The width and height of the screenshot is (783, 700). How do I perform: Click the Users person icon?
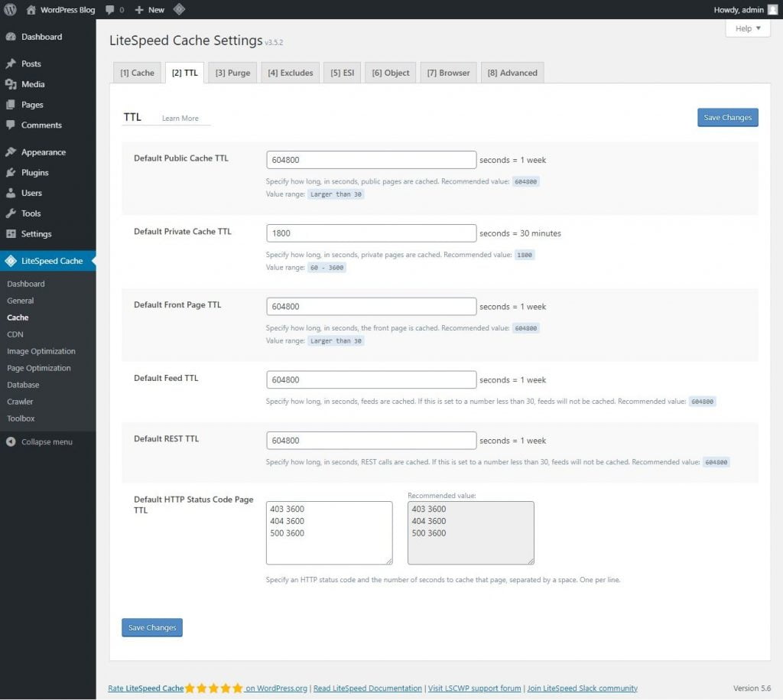point(11,193)
